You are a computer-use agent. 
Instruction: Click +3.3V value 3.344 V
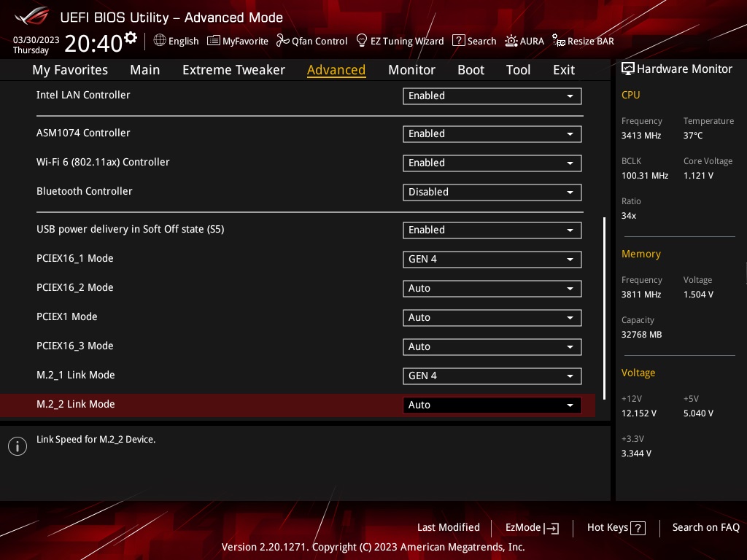[636, 454]
